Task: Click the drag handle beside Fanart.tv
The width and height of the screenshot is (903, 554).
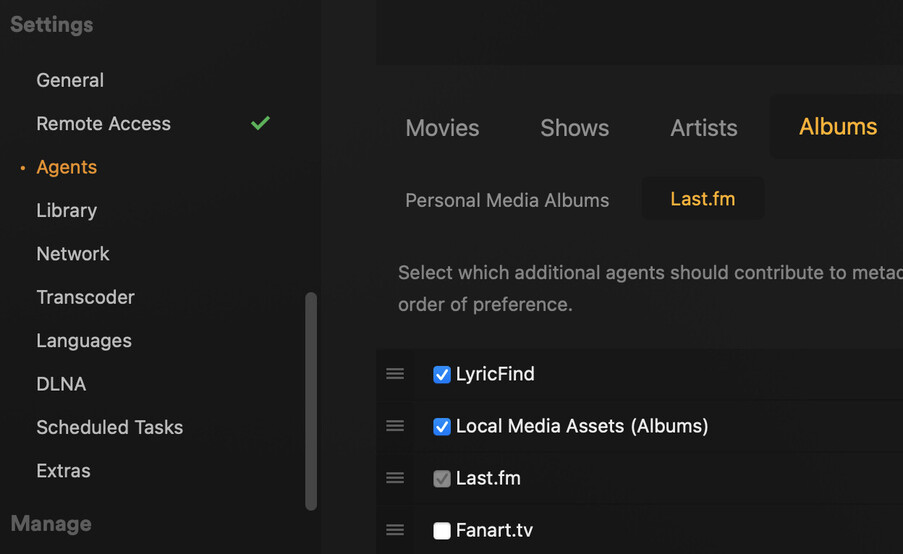Action: 395,530
